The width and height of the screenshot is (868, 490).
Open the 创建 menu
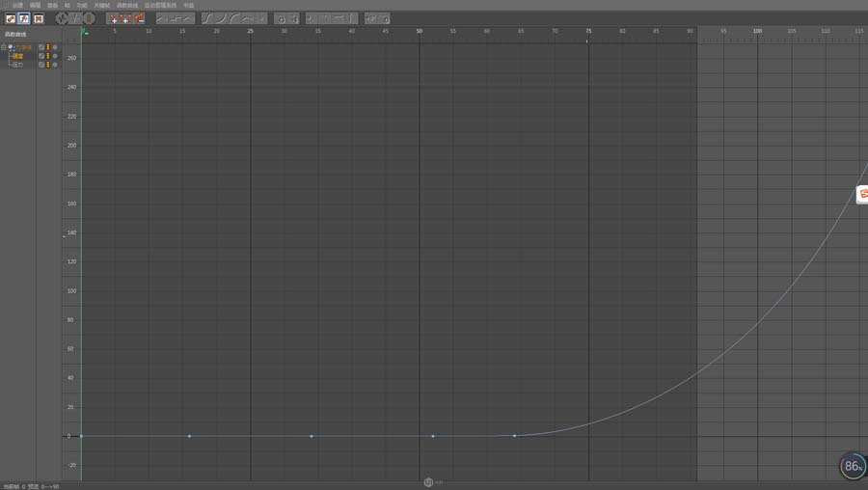(17, 5)
